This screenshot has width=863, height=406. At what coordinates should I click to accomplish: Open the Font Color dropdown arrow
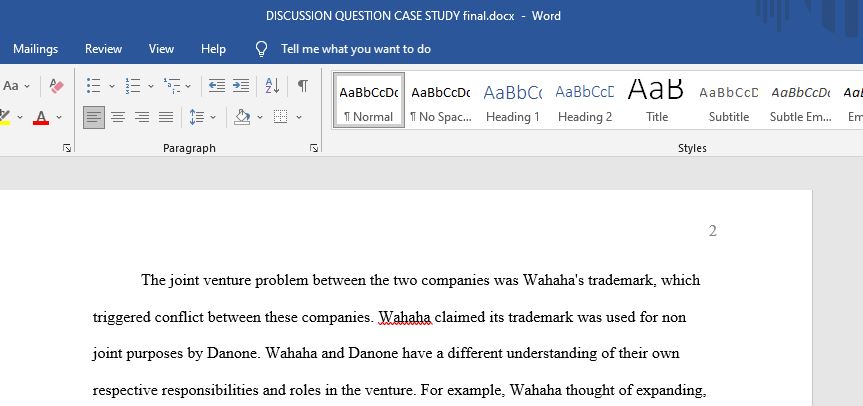coord(59,117)
